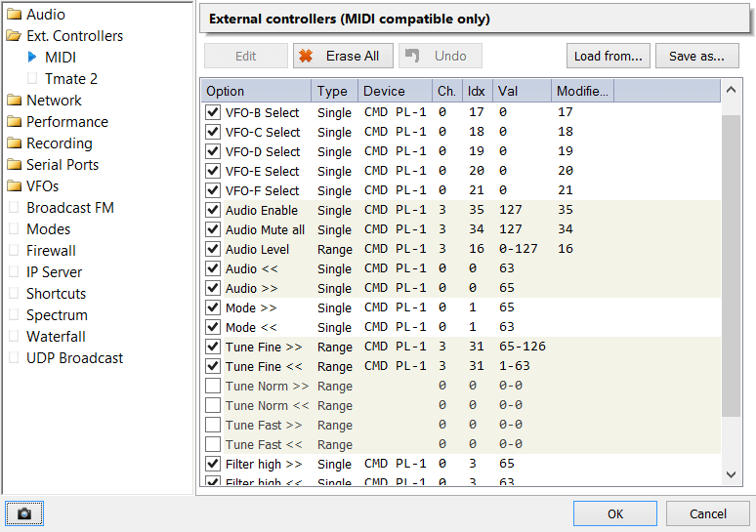Open Spectrum settings
Image resolution: width=756 pixels, height=532 pixels.
tap(57, 315)
